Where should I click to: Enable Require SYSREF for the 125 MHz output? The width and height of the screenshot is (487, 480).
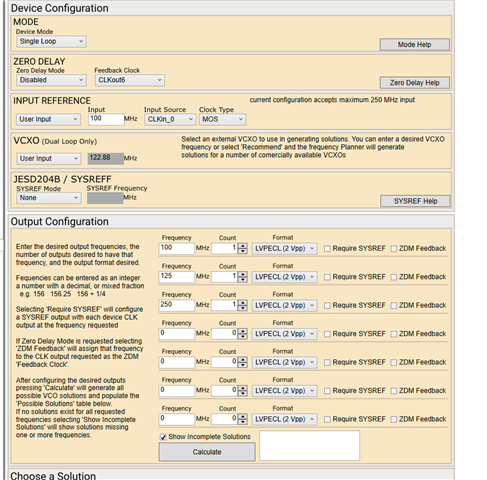click(x=327, y=277)
